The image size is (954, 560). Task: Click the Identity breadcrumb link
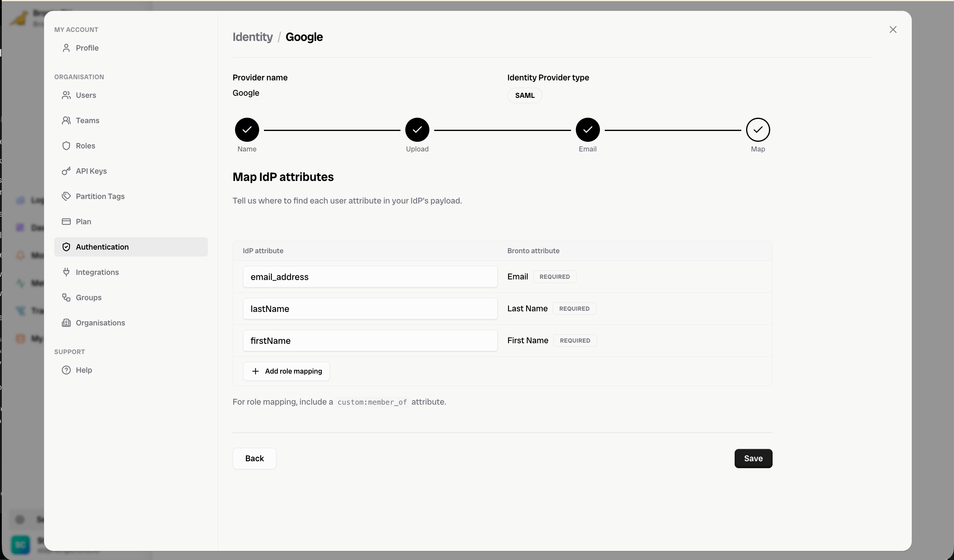pyautogui.click(x=253, y=37)
